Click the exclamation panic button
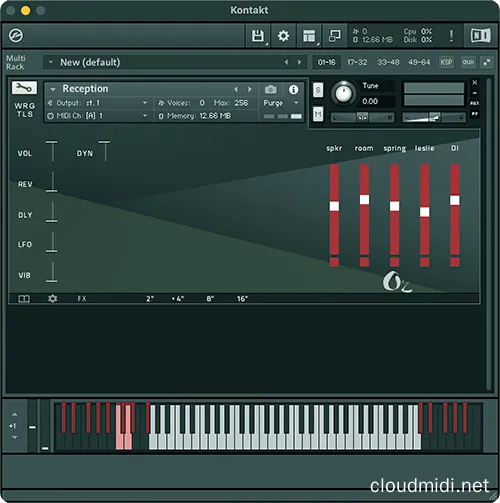Image resolution: width=500 pixels, height=503 pixels. 451,36
